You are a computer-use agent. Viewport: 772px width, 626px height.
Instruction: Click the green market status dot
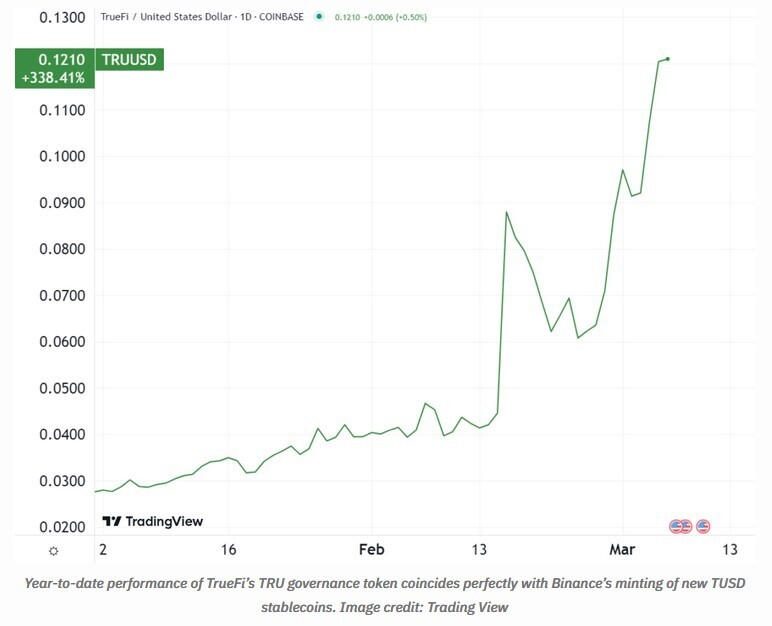coord(318,17)
